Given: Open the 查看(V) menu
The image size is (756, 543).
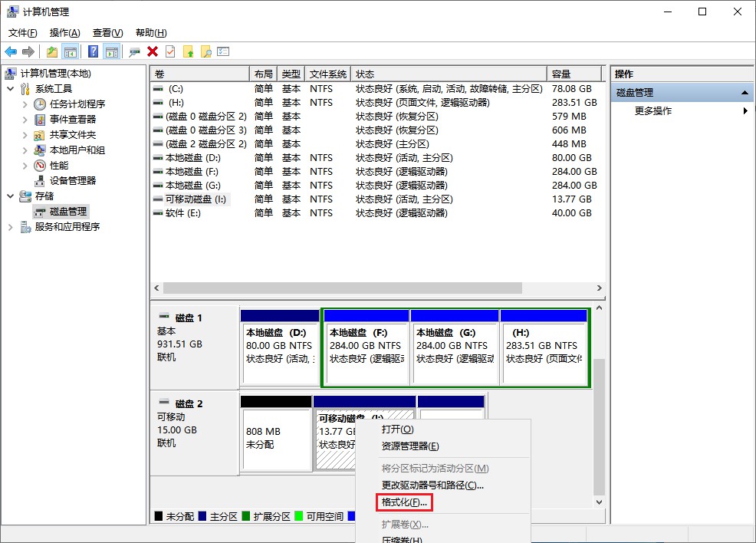Looking at the screenshot, I should (x=107, y=33).
